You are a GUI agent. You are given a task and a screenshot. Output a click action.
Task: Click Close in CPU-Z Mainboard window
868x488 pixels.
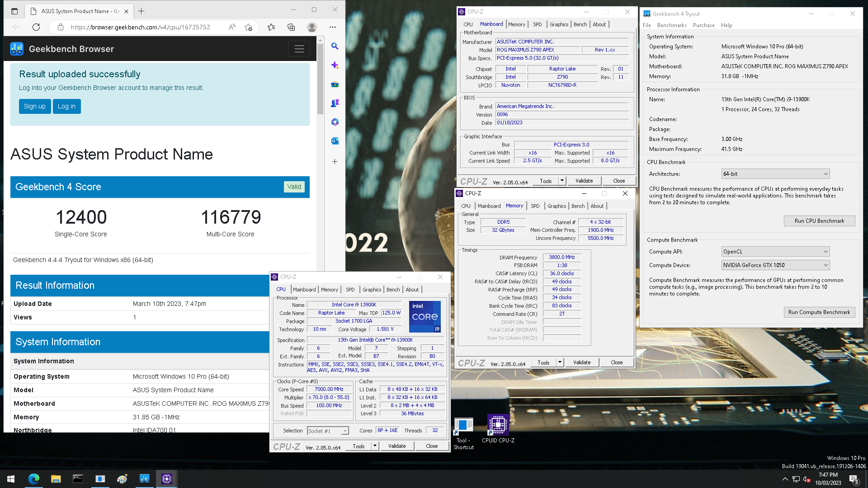pos(619,181)
